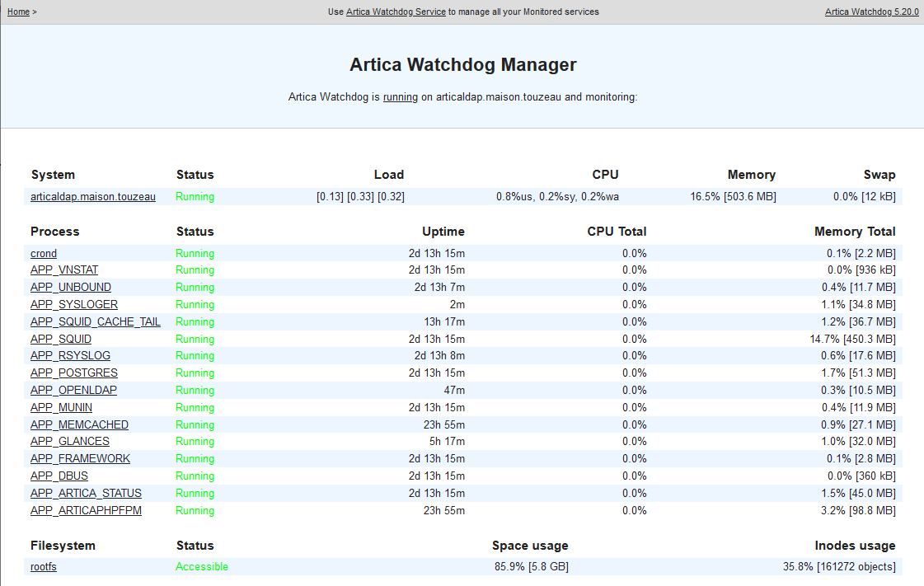Click the Running status of the system row
924x586 pixels.
pos(195,197)
